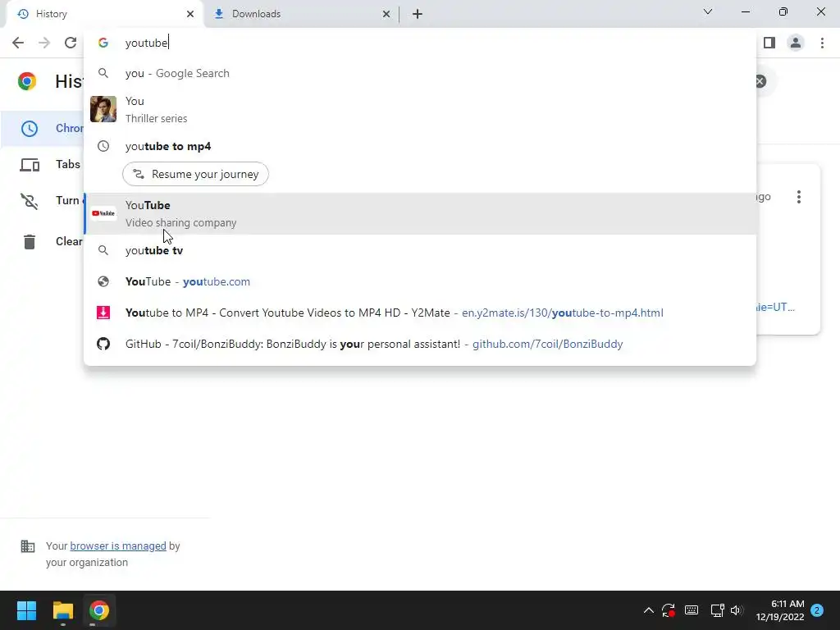
Task: Select the YouTube Video sharing company suggestion
Action: click(420, 214)
